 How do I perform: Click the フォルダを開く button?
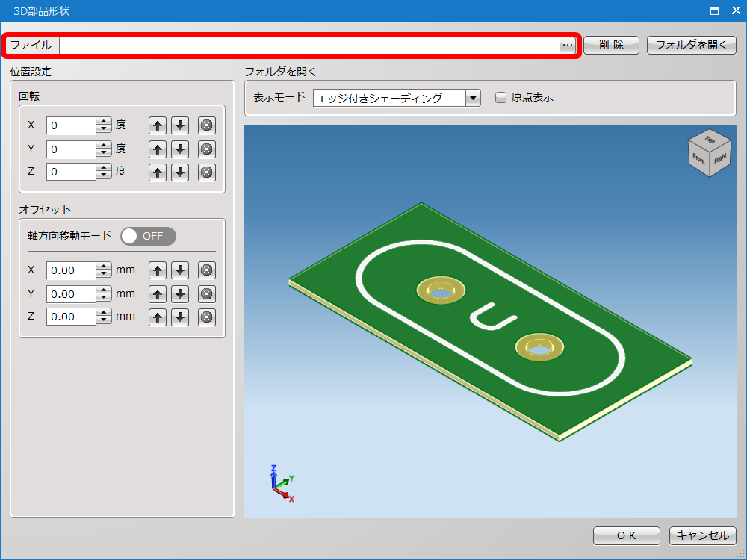pos(691,46)
